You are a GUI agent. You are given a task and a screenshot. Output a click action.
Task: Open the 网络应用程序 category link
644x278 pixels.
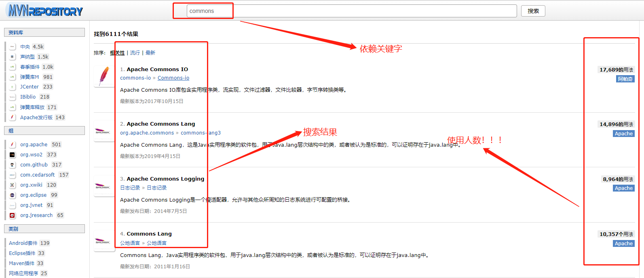pos(23,274)
